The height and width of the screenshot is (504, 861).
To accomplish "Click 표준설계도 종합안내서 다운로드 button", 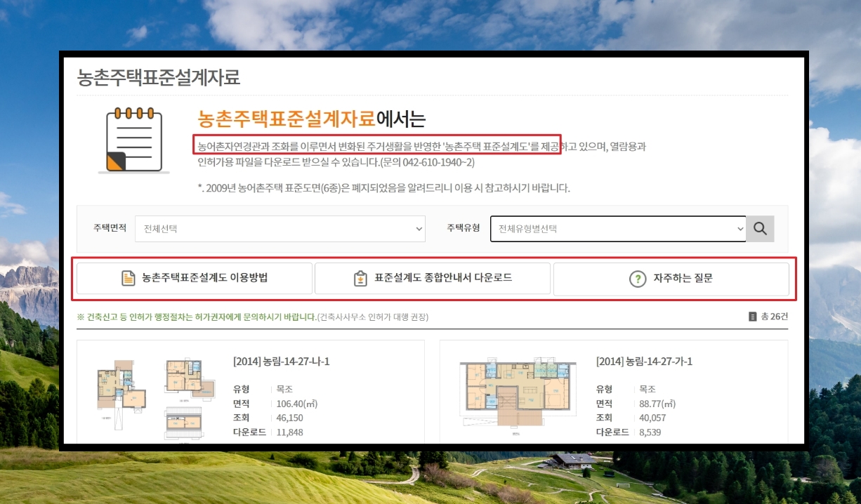I will (x=433, y=278).
